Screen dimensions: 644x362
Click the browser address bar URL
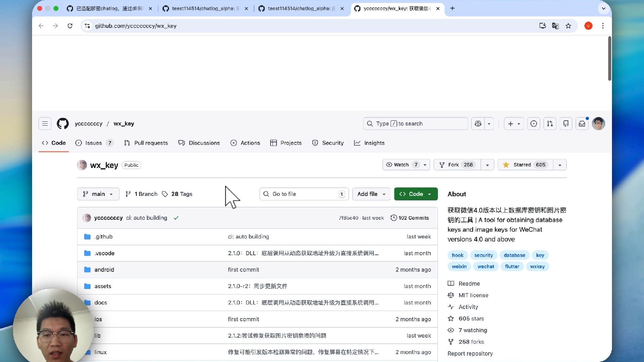tap(136, 26)
